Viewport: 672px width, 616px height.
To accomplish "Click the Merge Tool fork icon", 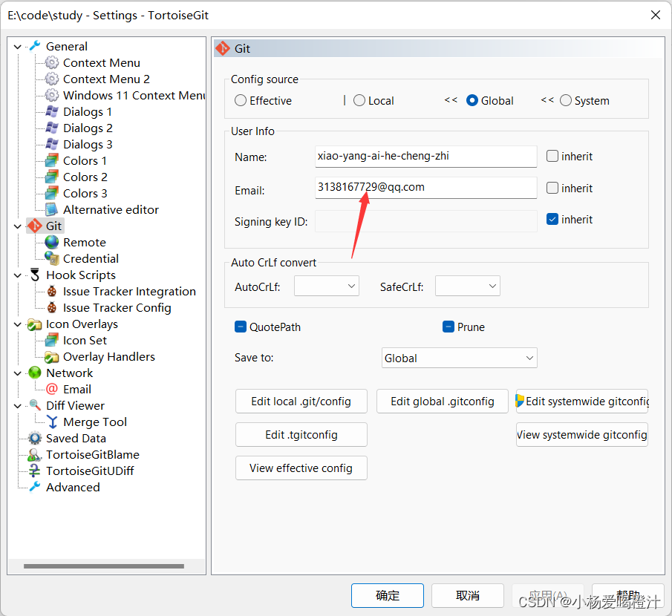I will coord(52,422).
